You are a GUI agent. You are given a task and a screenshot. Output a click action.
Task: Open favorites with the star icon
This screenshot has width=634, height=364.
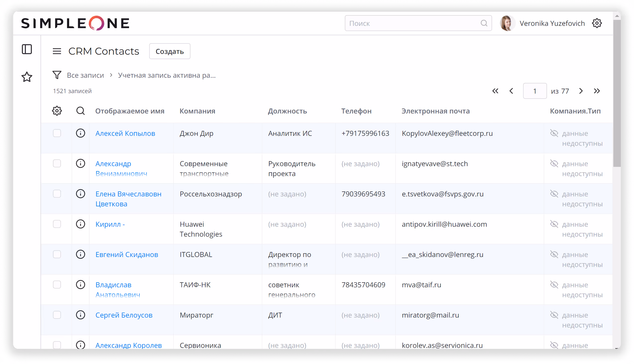point(27,77)
